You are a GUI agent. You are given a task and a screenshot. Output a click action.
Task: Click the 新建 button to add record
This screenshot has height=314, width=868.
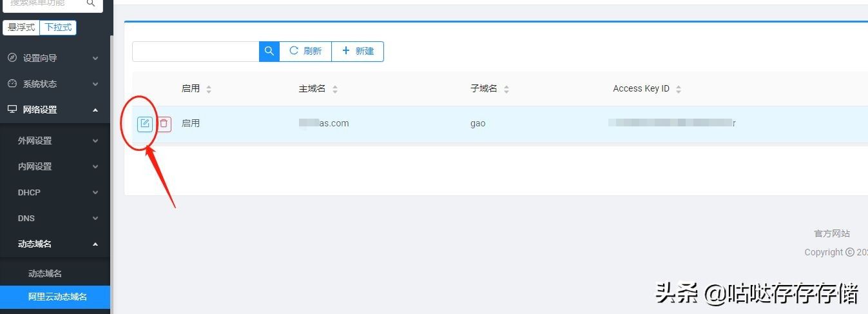click(358, 51)
